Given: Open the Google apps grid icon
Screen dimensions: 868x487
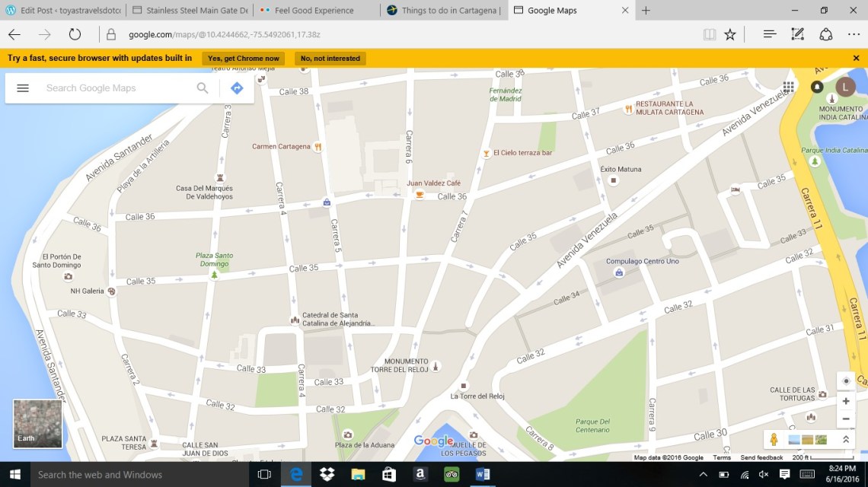Looking at the screenshot, I should click(x=787, y=87).
